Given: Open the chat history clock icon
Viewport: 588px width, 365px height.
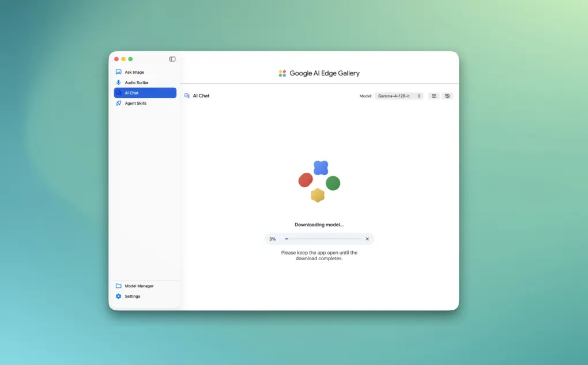Looking at the screenshot, I should (447, 96).
